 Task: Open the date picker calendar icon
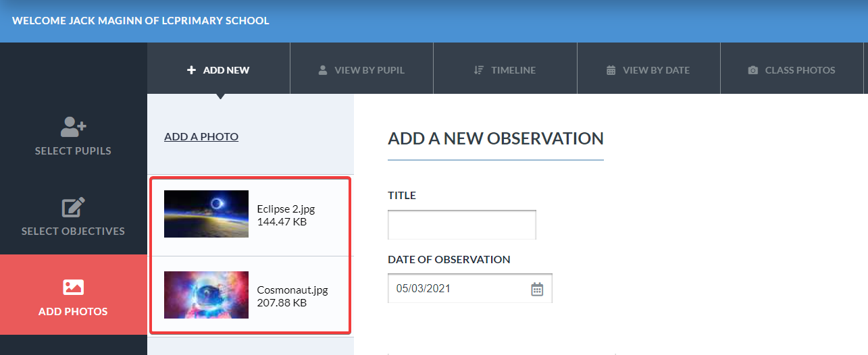[x=537, y=289]
